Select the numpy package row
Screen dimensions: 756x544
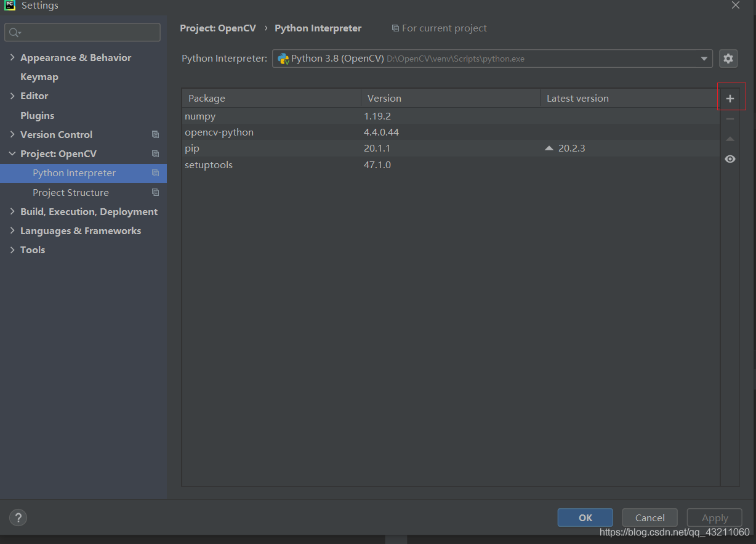pyautogui.click(x=451, y=116)
